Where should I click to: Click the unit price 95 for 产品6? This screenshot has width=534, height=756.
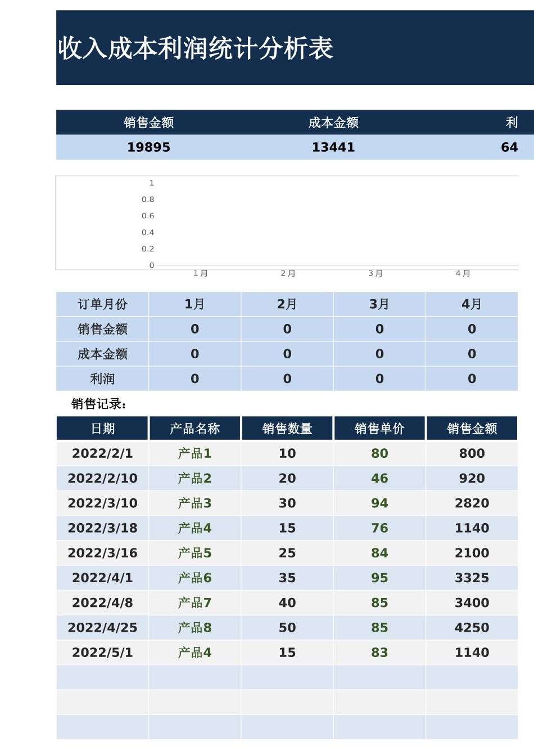coord(379,578)
